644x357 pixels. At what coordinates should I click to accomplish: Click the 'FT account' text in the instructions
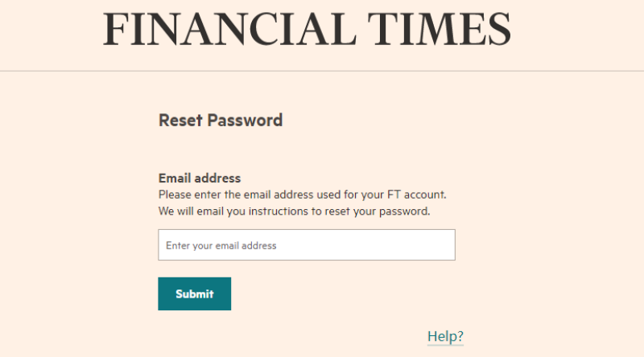coord(416,195)
